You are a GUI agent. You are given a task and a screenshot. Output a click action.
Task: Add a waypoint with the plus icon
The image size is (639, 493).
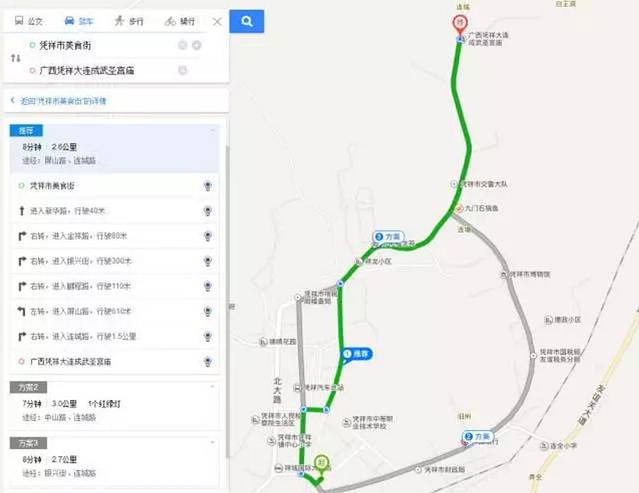tap(196, 45)
